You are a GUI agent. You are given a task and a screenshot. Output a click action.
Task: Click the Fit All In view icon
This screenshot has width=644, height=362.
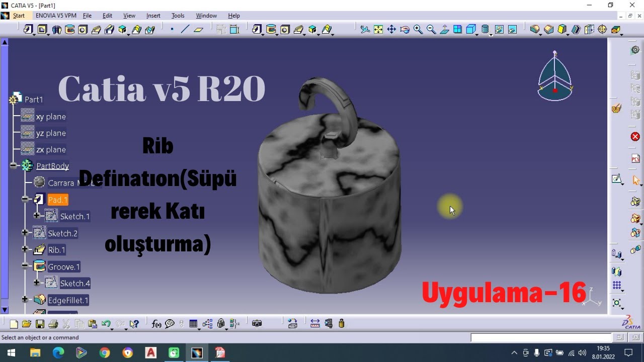[378, 30]
